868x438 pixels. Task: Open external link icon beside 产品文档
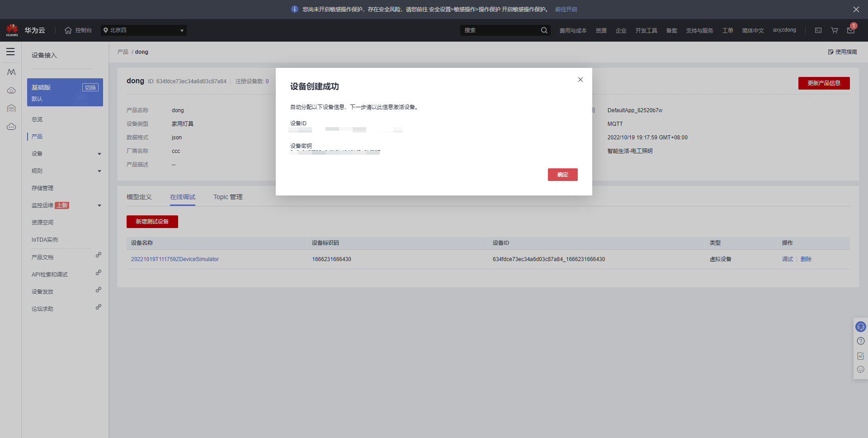(x=99, y=255)
